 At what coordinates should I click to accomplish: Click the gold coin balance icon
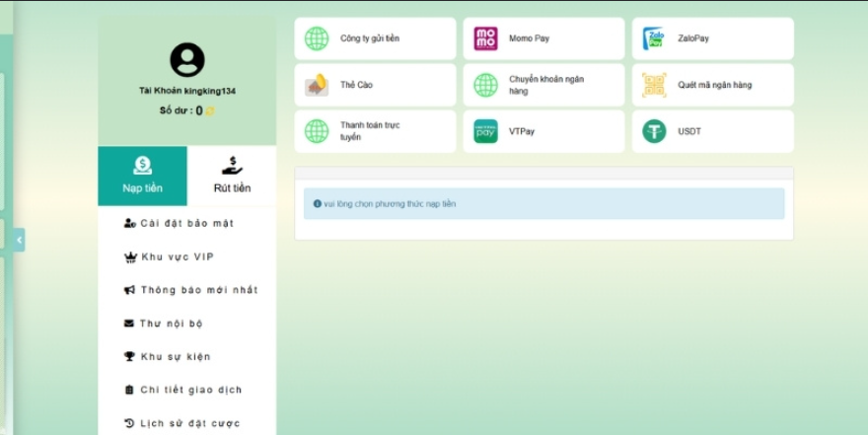(x=210, y=111)
